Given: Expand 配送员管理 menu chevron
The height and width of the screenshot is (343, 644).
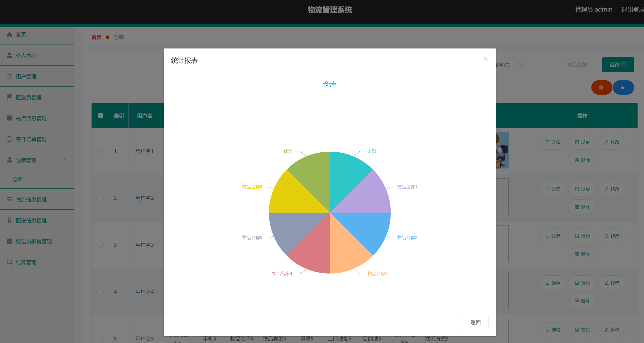Looking at the screenshot, I should tap(64, 96).
